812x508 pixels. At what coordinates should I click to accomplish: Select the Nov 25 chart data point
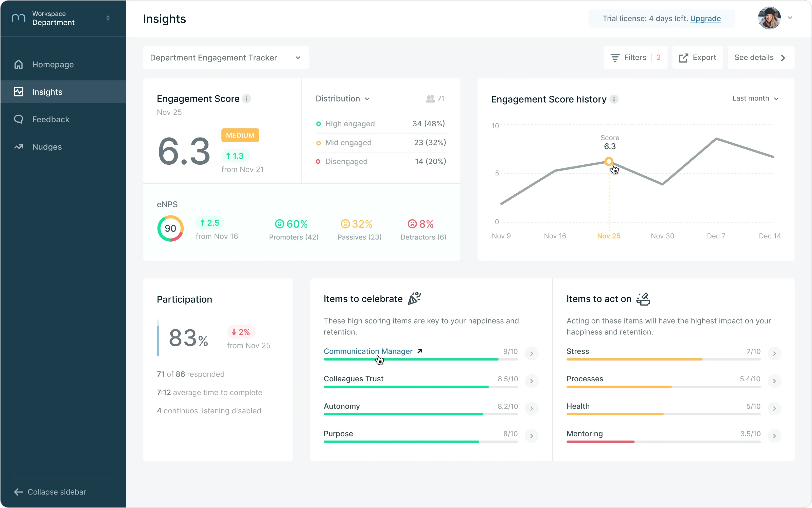(x=609, y=162)
